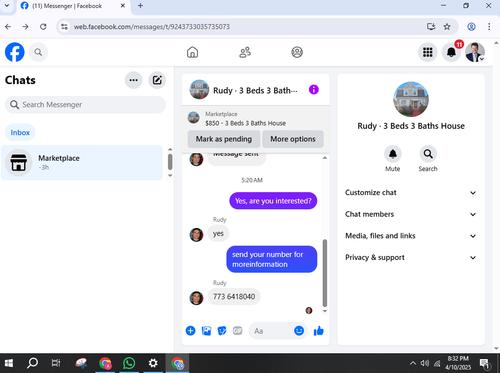The height and width of the screenshot is (373, 500).
Task: Expand the Customize chat section
Action: tap(411, 193)
